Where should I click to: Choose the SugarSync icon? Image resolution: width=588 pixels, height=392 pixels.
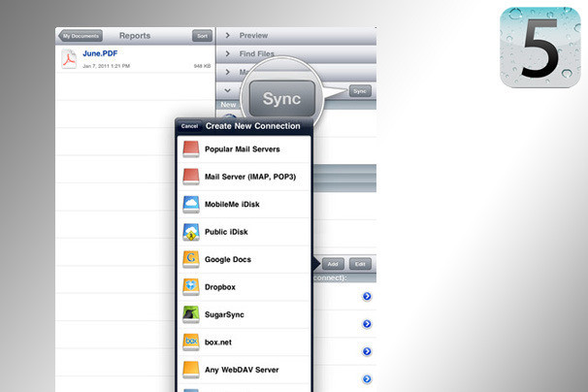click(190, 314)
